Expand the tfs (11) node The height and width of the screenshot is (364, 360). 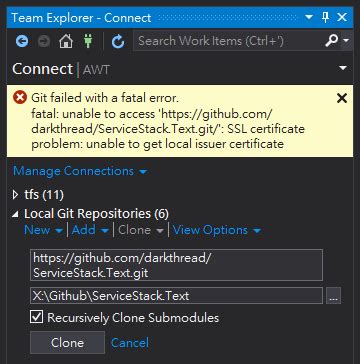pyautogui.click(x=15, y=195)
